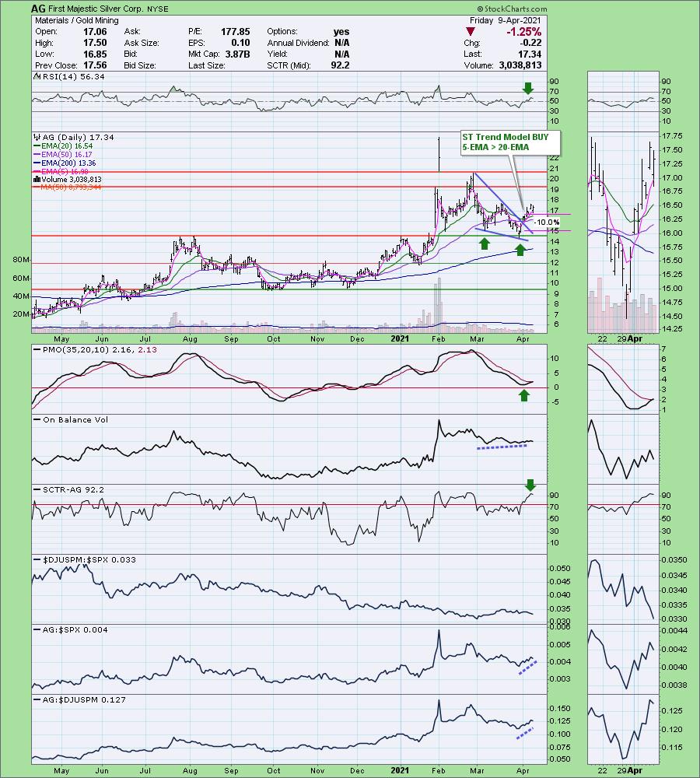Screen dimensions: 700x778
Task: Click the Open value 17.06
Action: coord(94,32)
